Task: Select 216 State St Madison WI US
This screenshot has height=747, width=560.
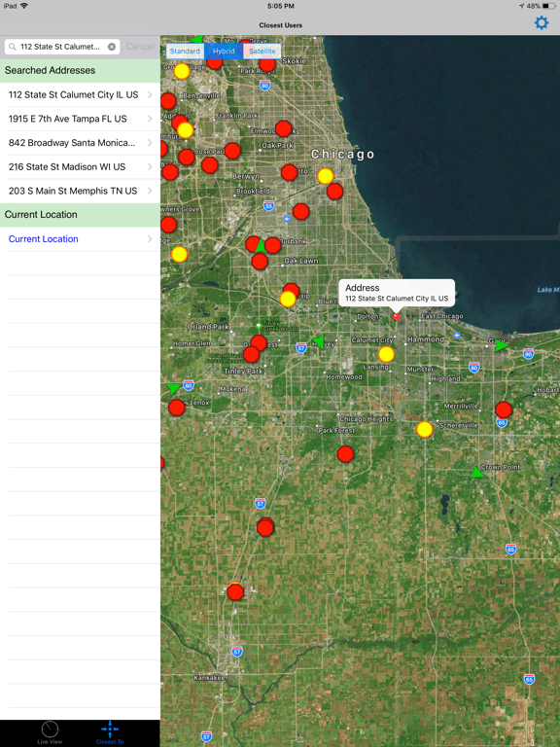Action: pos(80,166)
